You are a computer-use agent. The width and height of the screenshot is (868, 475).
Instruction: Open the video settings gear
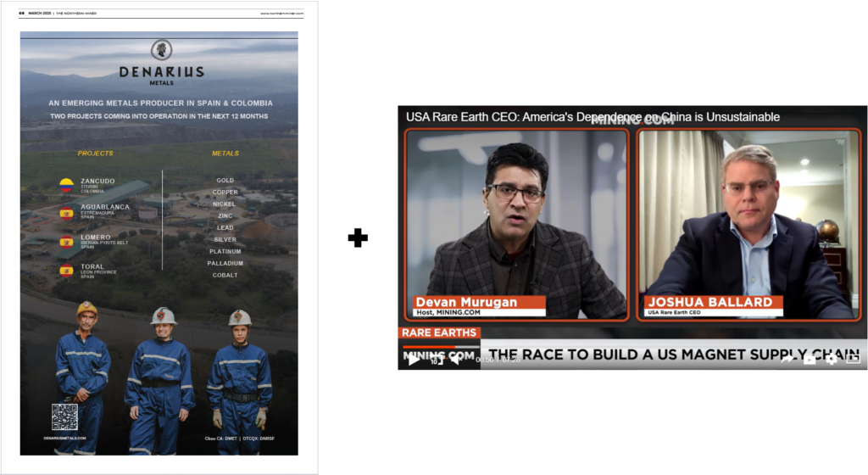click(832, 360)
